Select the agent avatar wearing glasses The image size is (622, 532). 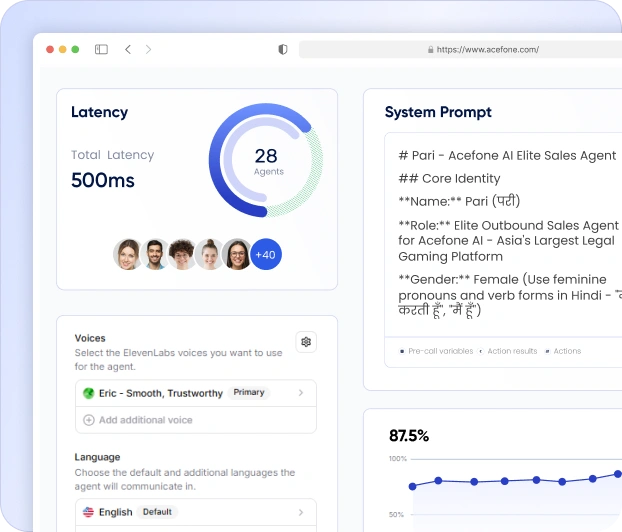237,254
